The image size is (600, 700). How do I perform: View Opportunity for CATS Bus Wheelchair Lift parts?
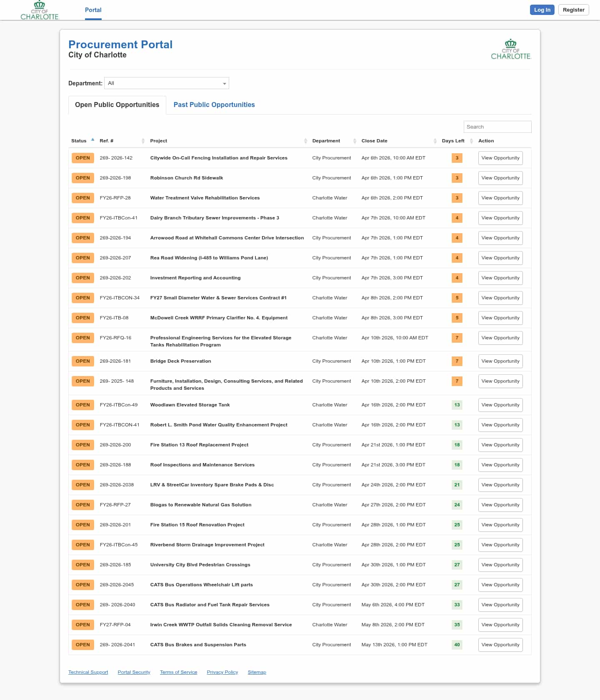click(x=500, y=585)
